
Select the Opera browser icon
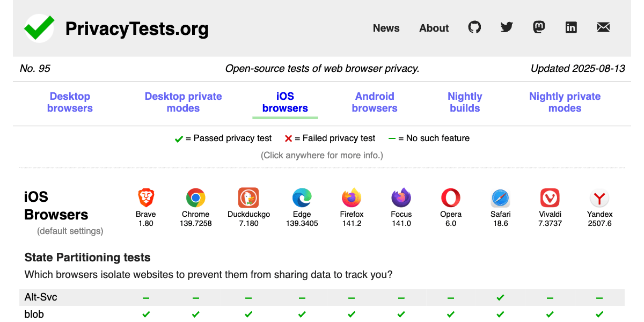(x=451, y=197)
